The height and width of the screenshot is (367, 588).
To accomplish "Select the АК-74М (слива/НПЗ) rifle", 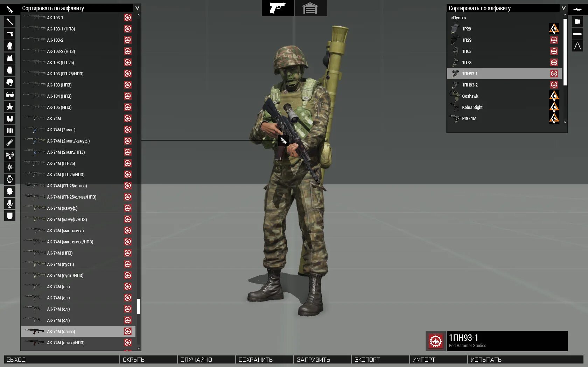I will [x=78, y=342].
